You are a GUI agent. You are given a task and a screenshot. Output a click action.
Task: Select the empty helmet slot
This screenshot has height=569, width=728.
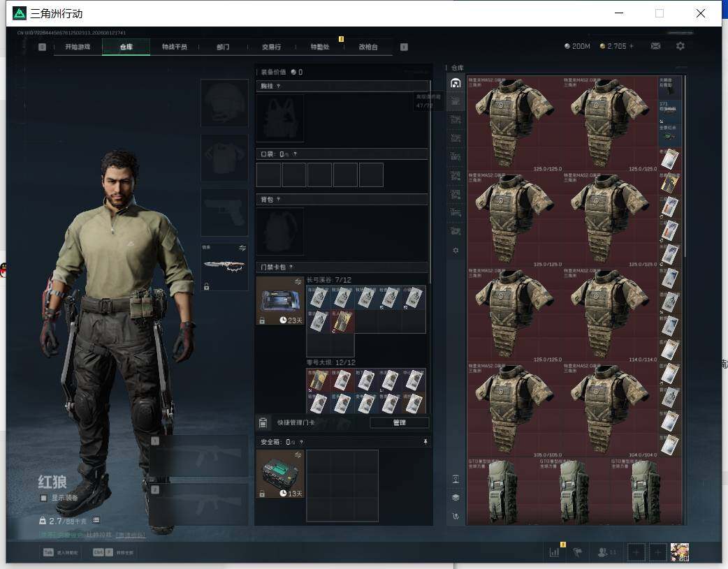[224, 103]
